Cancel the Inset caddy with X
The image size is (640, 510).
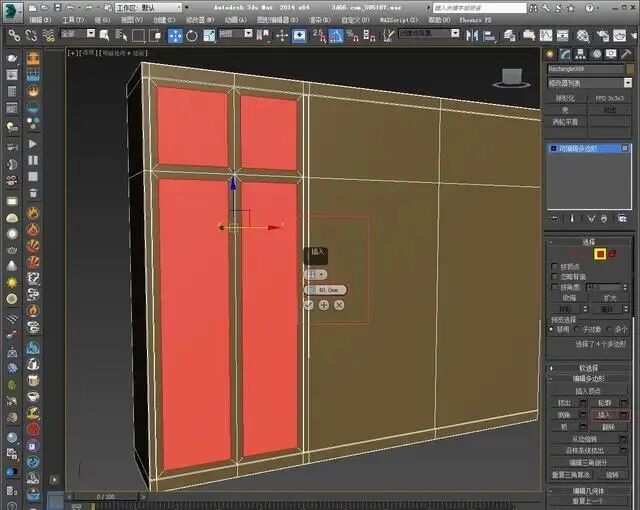pyautogui.click(x=339, y=305)
